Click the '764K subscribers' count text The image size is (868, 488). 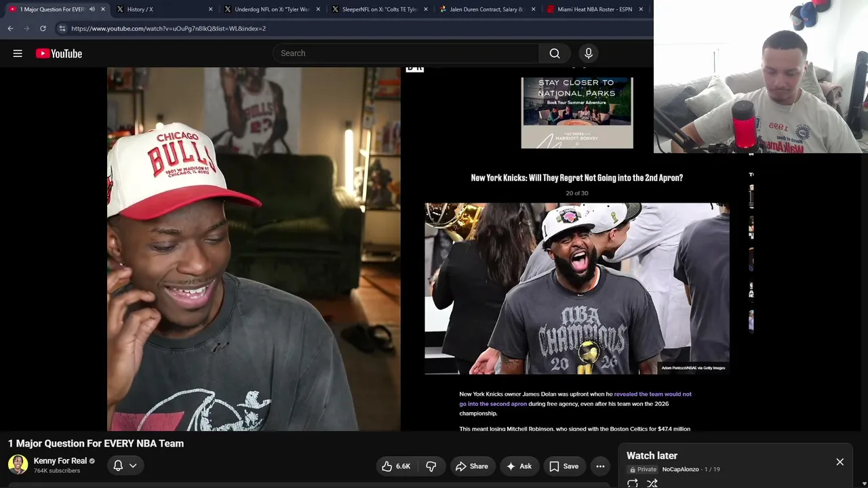pyautogui.click(x=57, y=471)
